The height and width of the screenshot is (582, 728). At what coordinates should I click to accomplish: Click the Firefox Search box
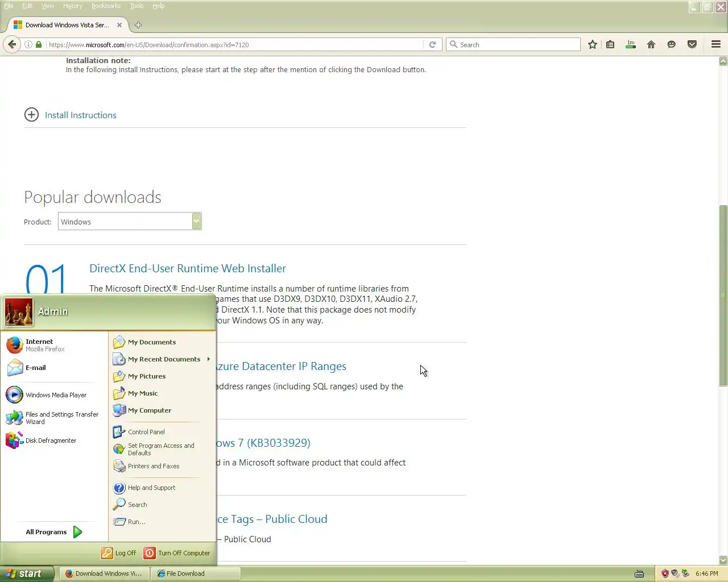tap(513, 44)
